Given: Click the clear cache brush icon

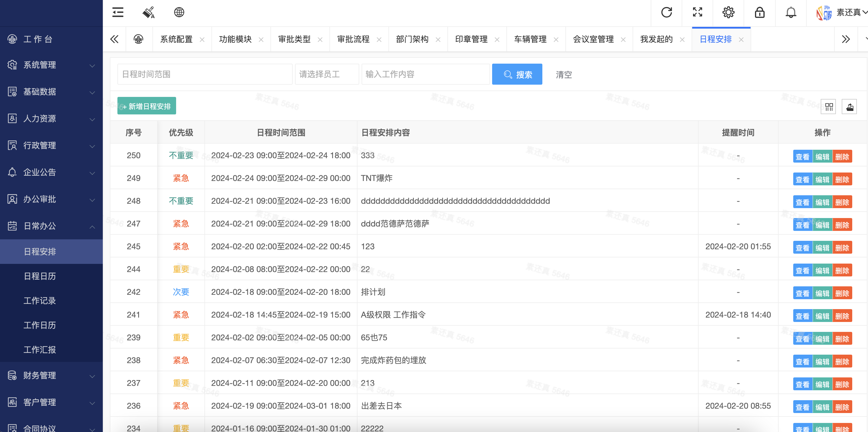Looking at the screenshot, I should point(148,13).
